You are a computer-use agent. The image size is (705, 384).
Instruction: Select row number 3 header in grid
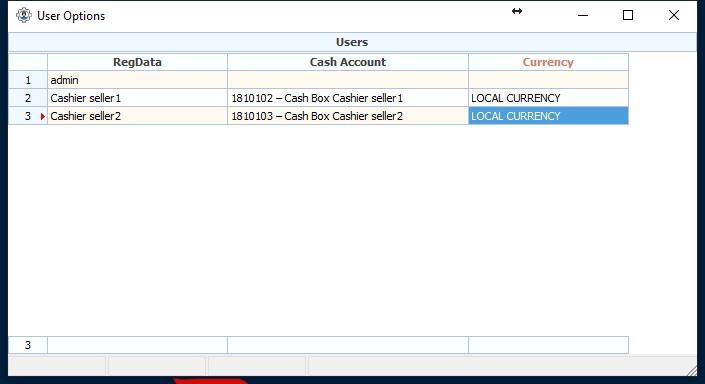(x=28, y=116)
